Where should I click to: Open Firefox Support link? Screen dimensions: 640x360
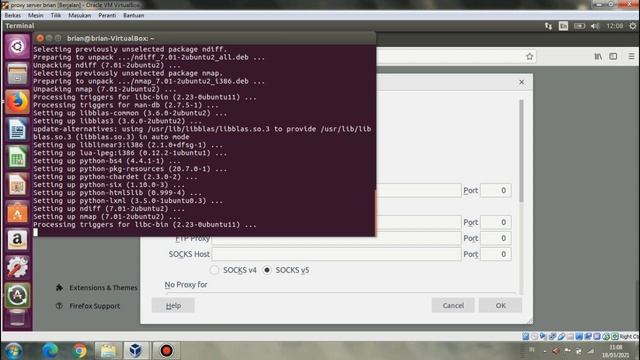95,306
